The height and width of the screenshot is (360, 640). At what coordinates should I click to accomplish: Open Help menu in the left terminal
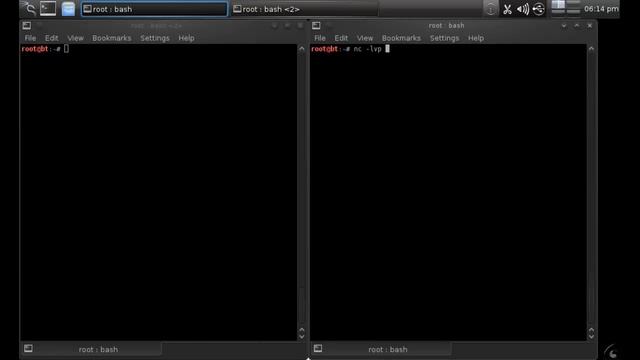click(186, 38)
